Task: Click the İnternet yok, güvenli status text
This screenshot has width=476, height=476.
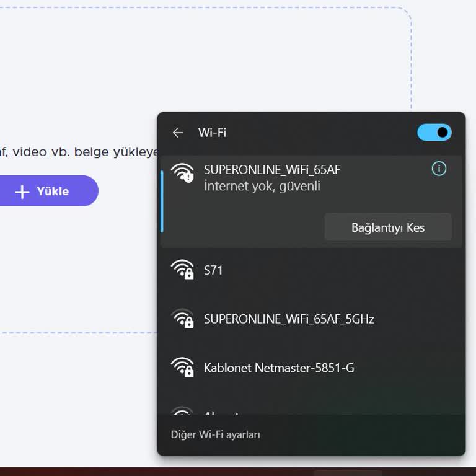Action: point(262,186)
